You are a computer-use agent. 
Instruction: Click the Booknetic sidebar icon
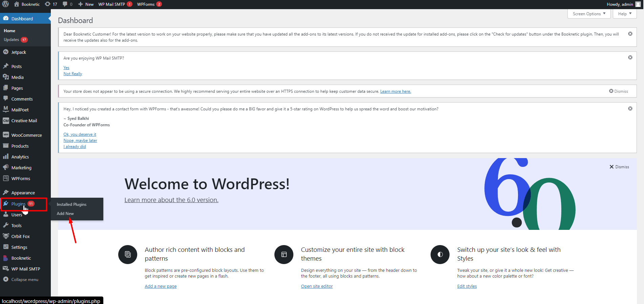tap(5, 258)
